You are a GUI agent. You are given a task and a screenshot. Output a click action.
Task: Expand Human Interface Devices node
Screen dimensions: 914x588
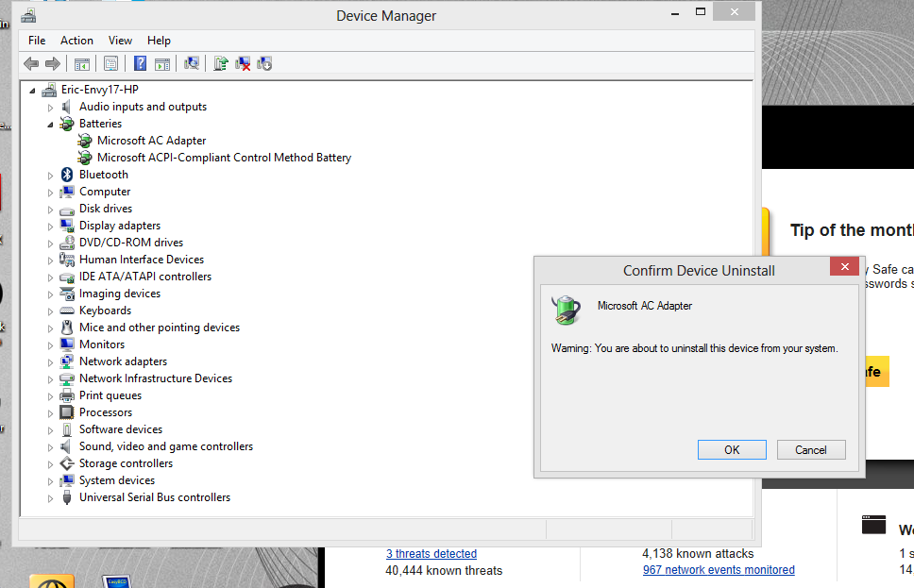[50, 260]
